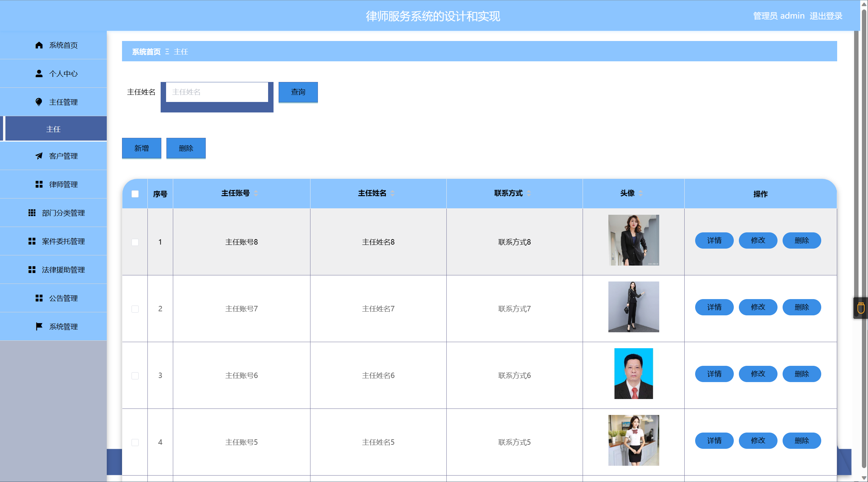Expand the 公告管理 sidebar menu
Image resolution: width=868 pixels, height=482 pixels.
click(53, 298)
